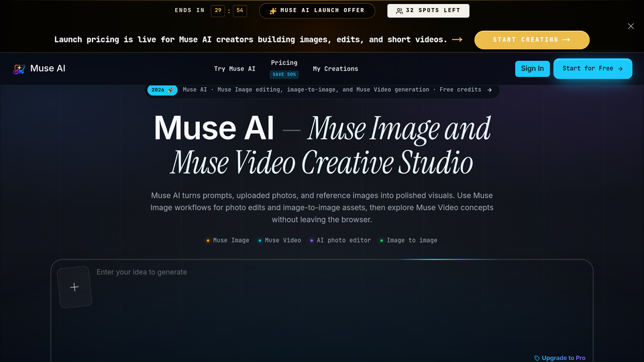Click the launch pricing banner text
Viewport: 644px width, 362px height.
tap(250, 40)
